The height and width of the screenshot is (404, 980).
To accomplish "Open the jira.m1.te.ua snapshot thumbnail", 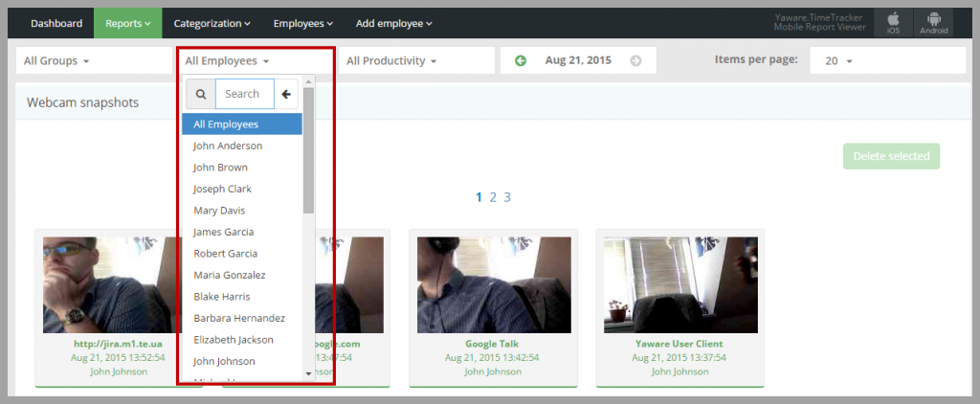I will (x=111, y=284).
